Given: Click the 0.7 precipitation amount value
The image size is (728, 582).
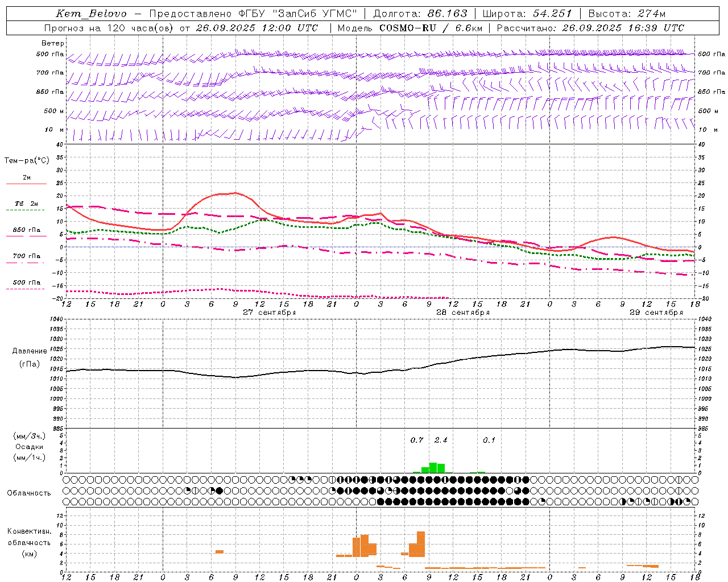Looking at the screenshot, I should [x=417, y=440].
